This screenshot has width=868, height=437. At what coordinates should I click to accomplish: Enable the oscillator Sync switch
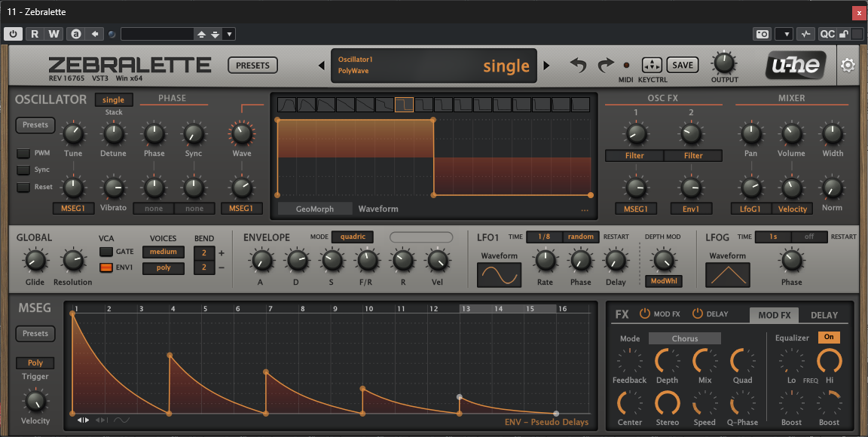23,170
